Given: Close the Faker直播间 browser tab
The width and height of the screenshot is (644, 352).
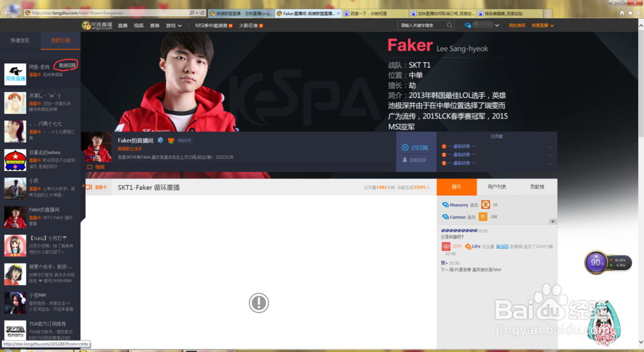Looking at the screenshot, I should 339,14.
